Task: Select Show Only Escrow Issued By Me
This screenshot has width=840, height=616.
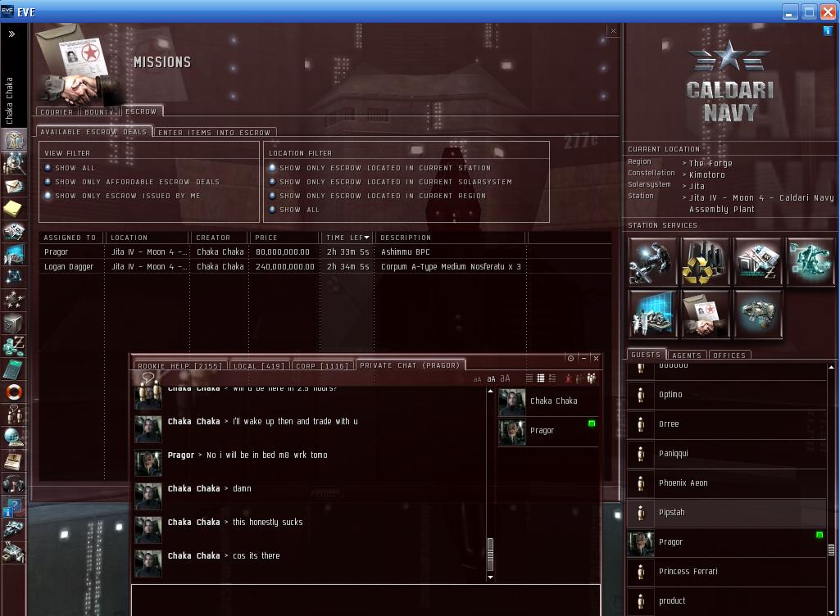Action: 123,196
